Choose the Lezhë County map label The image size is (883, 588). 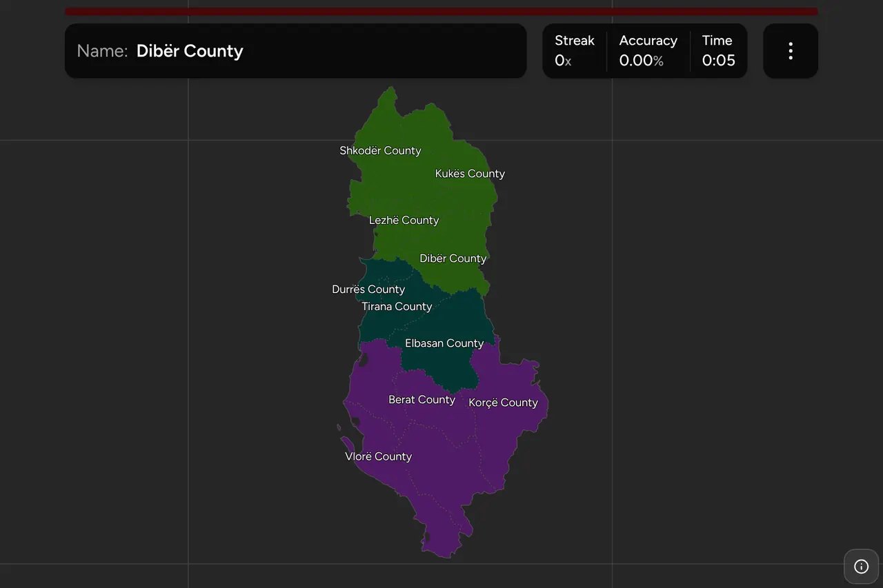click(x=404, y=221)
